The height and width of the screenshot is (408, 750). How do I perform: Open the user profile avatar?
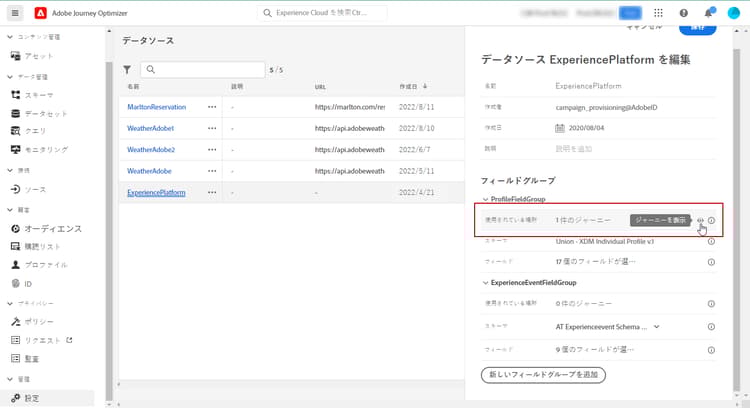point(733,13)
